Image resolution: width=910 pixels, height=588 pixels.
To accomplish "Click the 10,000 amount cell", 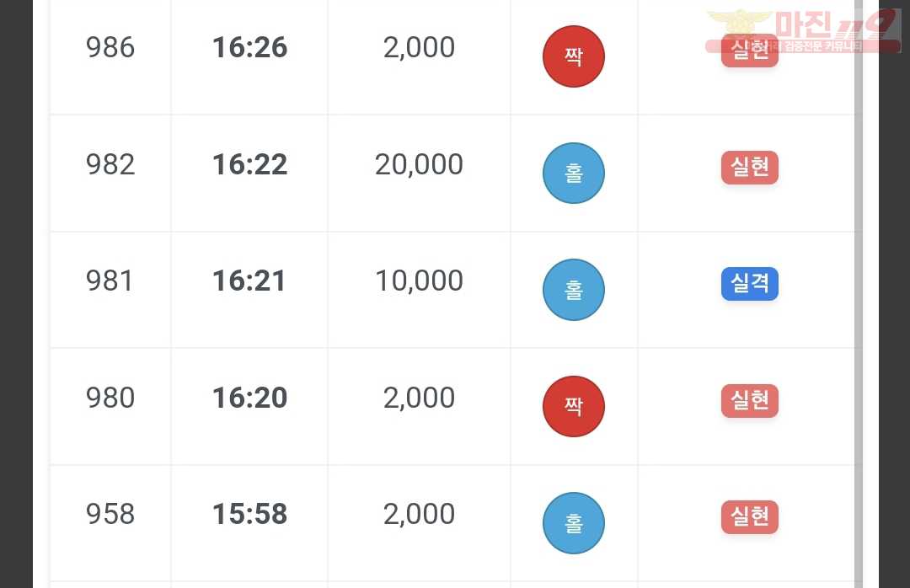I will (x=419, y=281).
